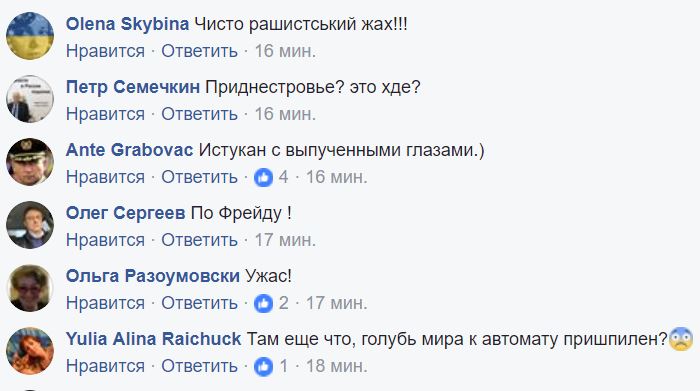Open Петр Семечкин's avatar
700x391 pixels.
pyautogui.click(x=30, y=99)
